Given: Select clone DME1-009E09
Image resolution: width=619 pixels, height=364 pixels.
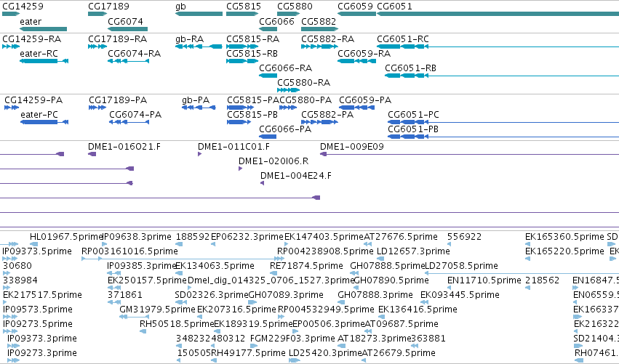Looking at the screenshot, I should [x=352, y=147].
